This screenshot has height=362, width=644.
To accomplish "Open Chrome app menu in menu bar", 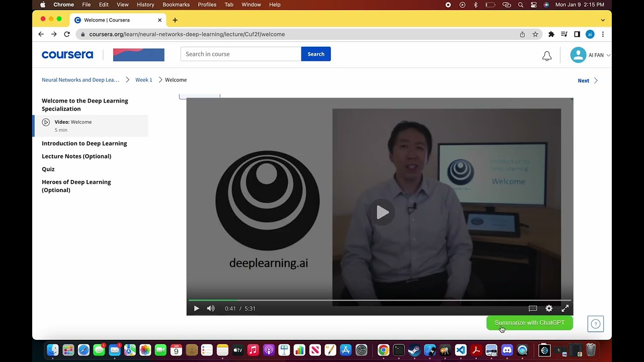I will [64, 5].
